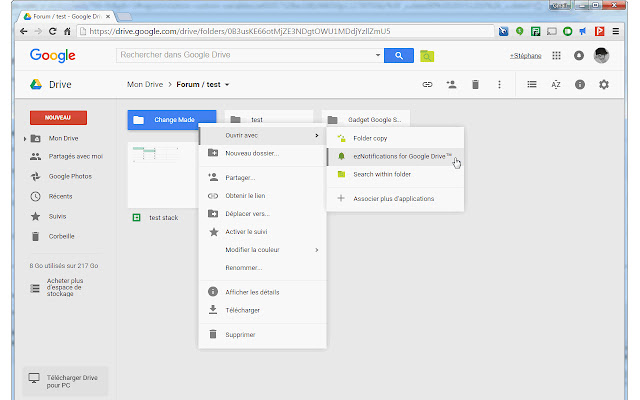Open with Folder copy app
The height and width of the screenshot is (400, 640).
[395, 138]
